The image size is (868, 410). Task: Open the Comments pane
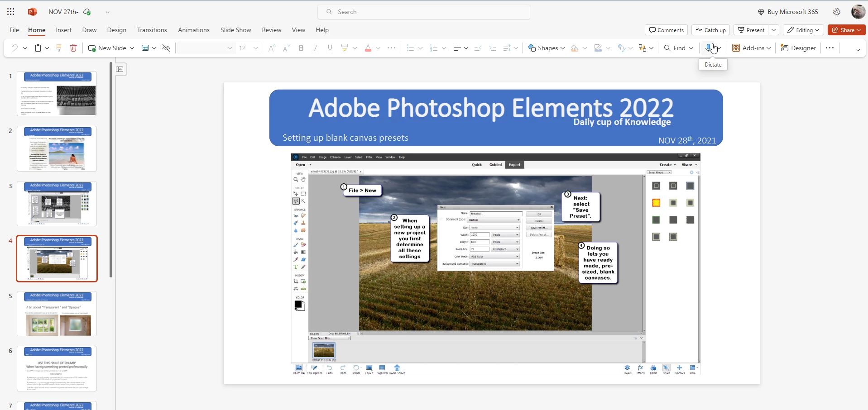coord(666,30)
